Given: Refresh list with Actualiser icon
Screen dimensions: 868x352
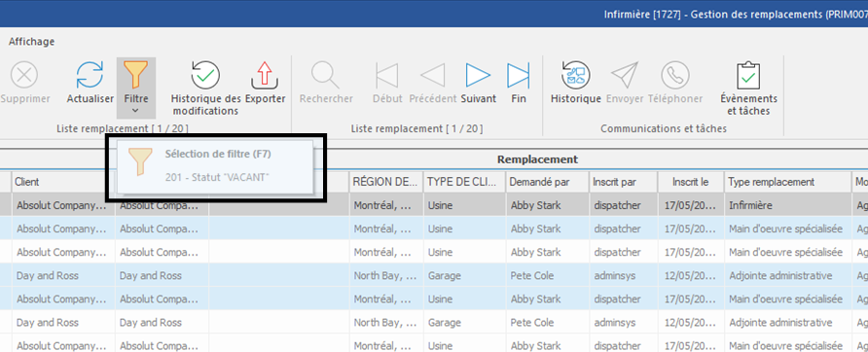Looking at the screenshot, I should (x=90, y=75).
